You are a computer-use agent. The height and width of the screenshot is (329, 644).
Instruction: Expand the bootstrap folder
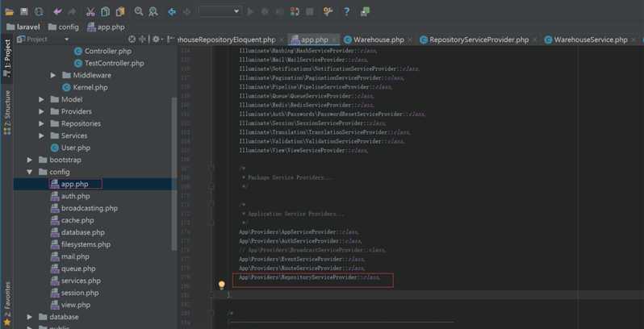pyautogui.click(x=30, y=160)
